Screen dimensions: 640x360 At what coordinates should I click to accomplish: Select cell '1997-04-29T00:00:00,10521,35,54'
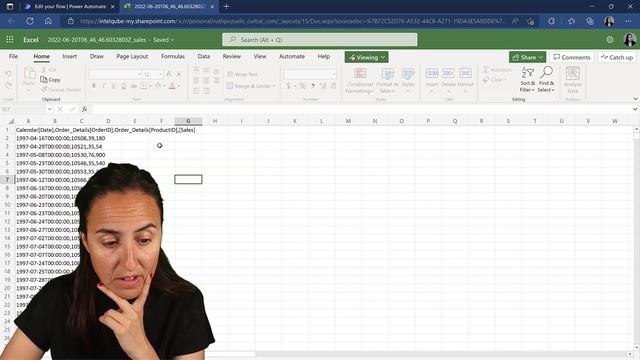tap(28, 147)
